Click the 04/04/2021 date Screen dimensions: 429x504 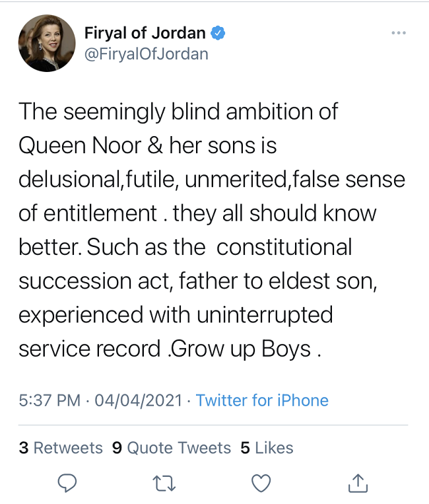139,400
